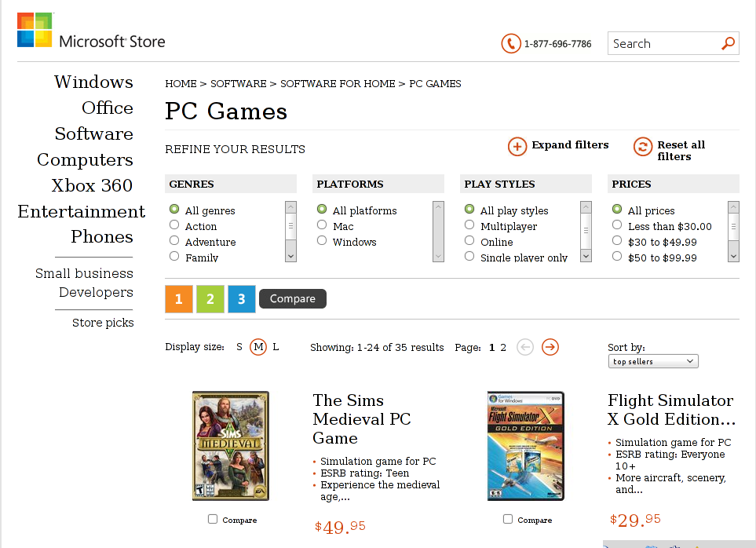The width and height of the screenshot is (756, 548).
Task: Select the Mac platform radio button
Action: [322, 225]
